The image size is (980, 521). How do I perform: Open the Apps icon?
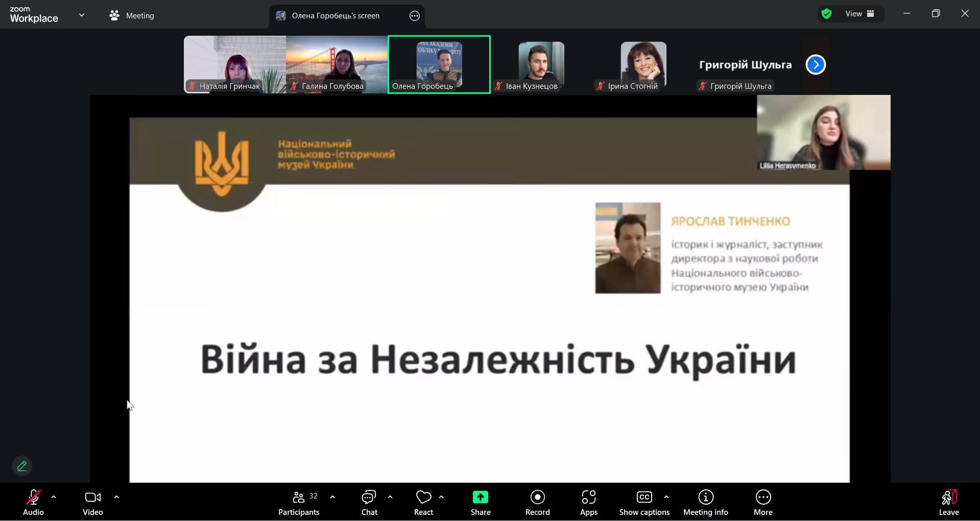tap(588, 498)
